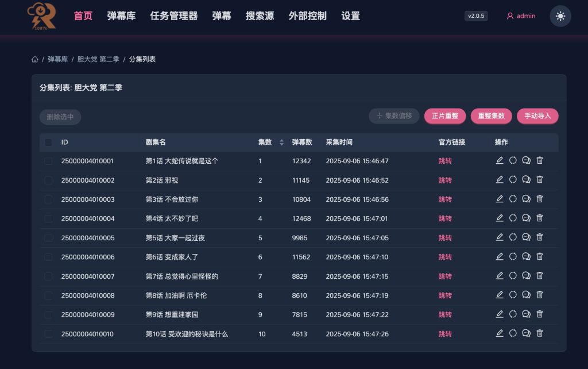Click the app logo in header
The height and width of the screenshot is (369, 588).
point(41,16)
